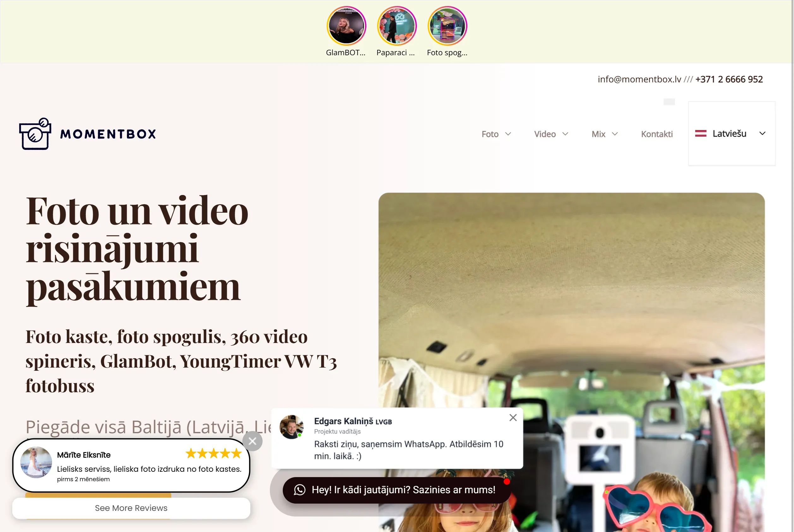The width and height of the screenshot is (794, 532).
Task: Click See More Reviews button
Action: point(131,508)
